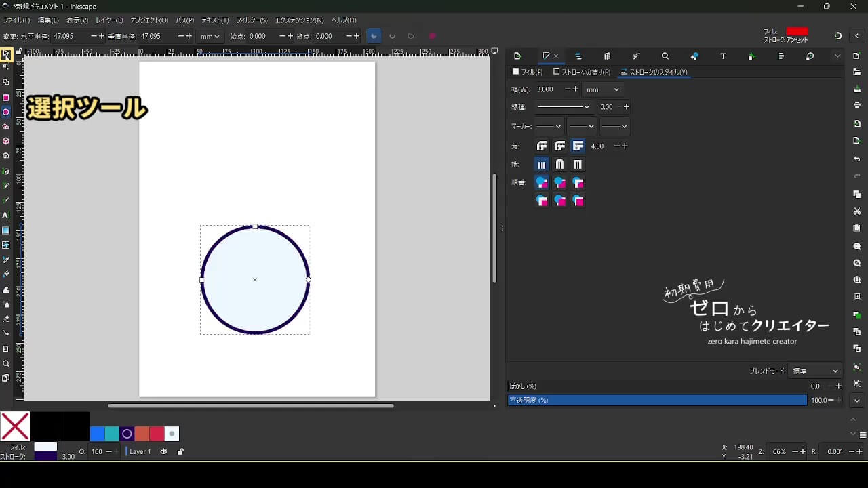
Task: Increase stroke width with plus button
Action: (576, 89)
